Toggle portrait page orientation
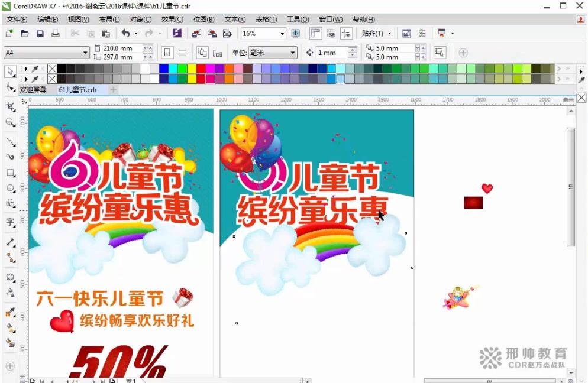Viewport: 588px width, 383px height. click(167, 53)
